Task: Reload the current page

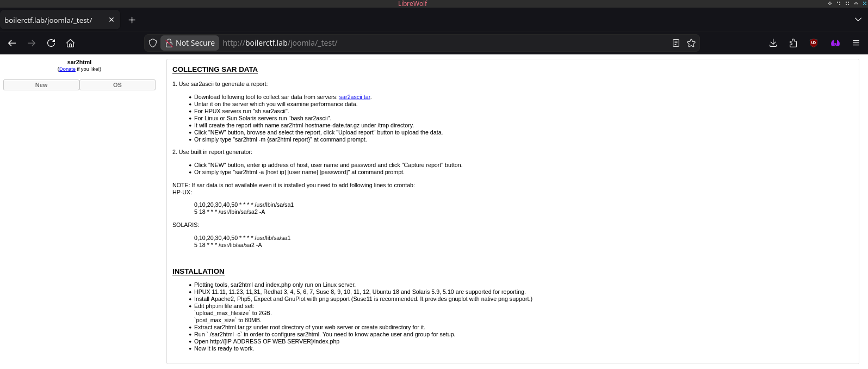Action: pos(51,43)
